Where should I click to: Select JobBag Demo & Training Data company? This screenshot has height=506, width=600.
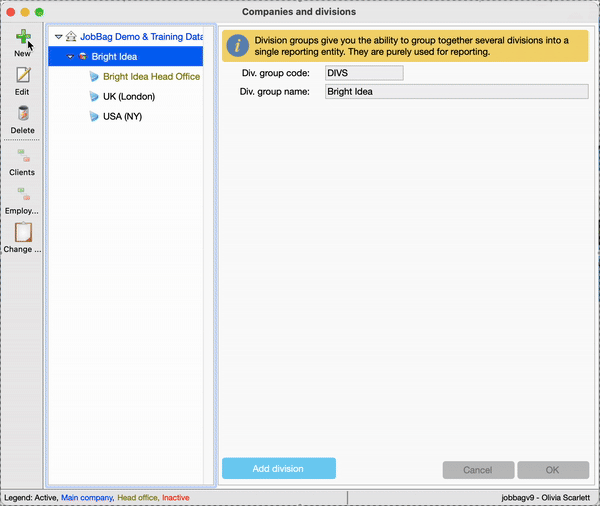click(x=142, y=37)
